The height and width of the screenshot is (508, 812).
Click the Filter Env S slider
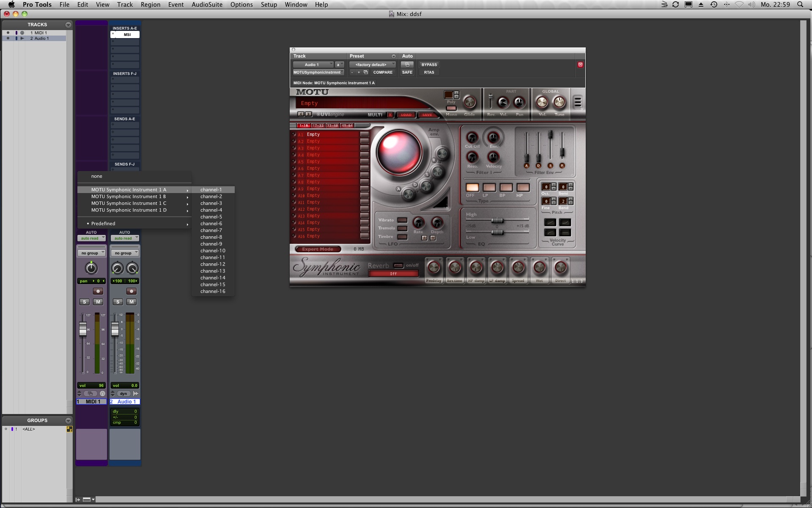tap(550, 135)
